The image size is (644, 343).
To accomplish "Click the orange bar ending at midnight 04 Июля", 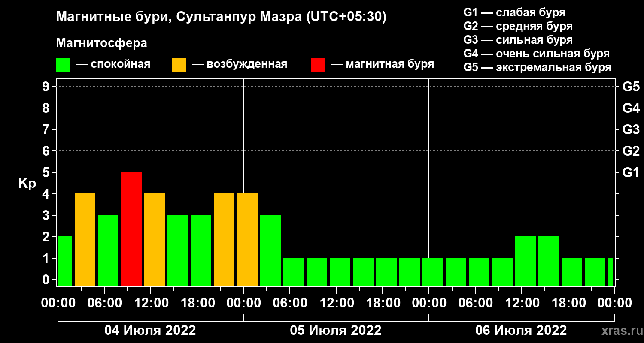I will click(224, 240).
